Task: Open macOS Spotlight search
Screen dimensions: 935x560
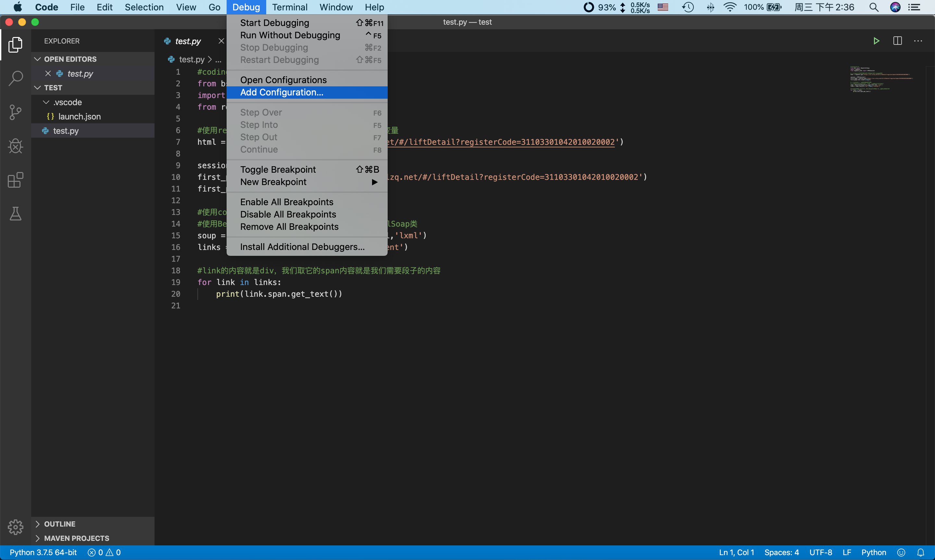Action: (x=874, y=7)
